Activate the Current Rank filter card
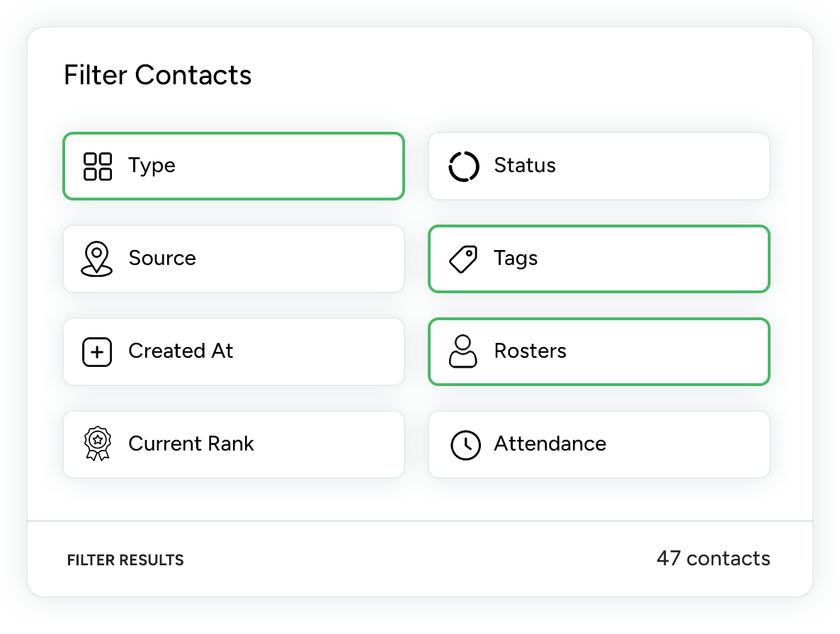 coord(234,445)
